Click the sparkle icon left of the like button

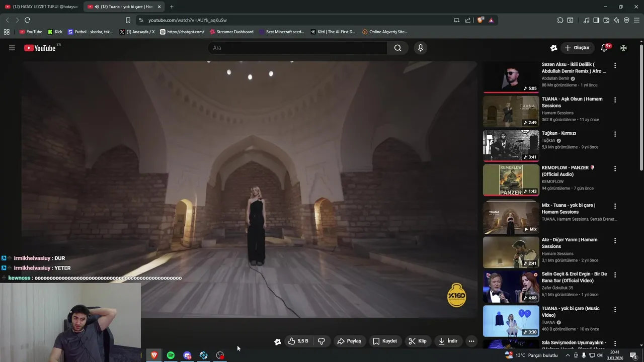point(277,341)
